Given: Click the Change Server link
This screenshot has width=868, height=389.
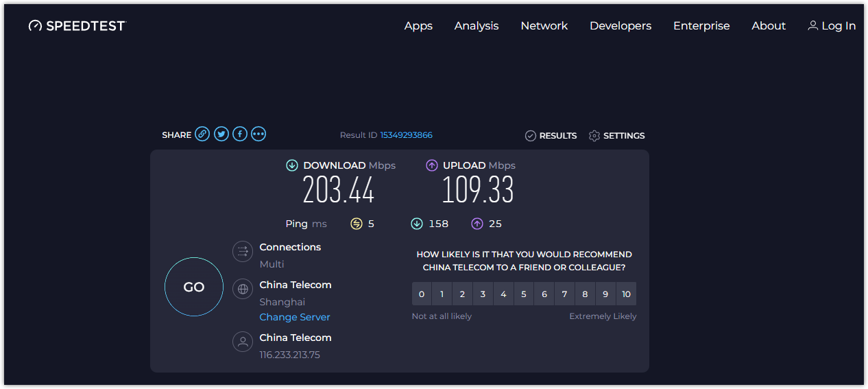Looking at the screenshot, I should click(295, 317).
